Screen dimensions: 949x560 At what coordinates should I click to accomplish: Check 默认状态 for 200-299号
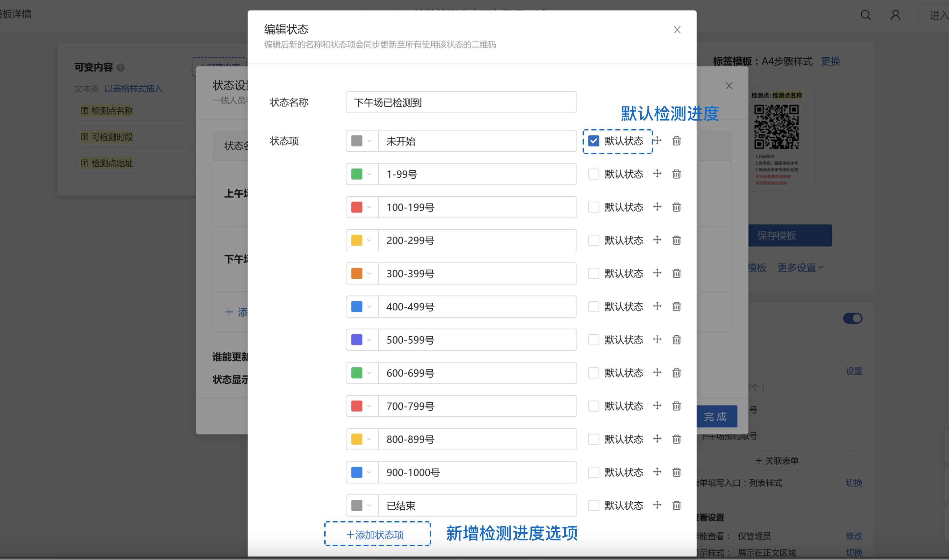coord(593,240)
